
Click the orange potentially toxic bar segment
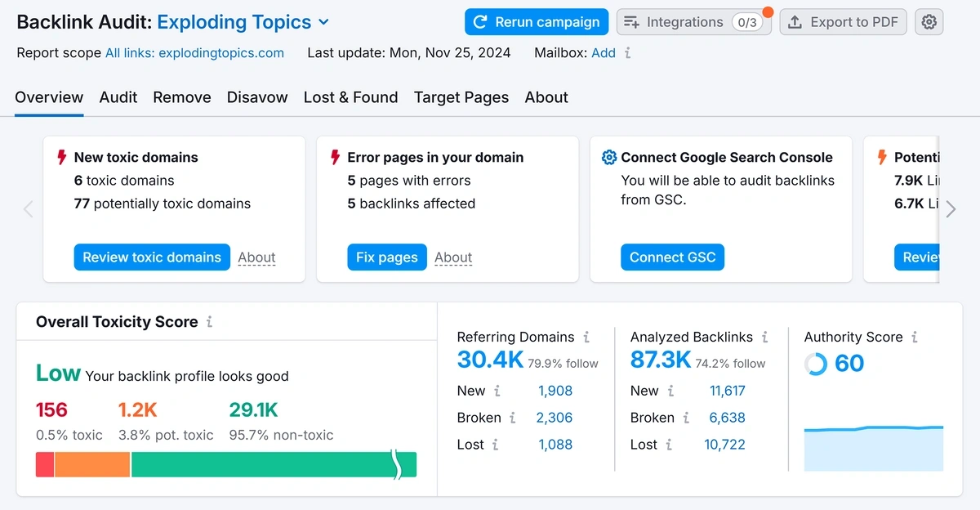point(92,464)
